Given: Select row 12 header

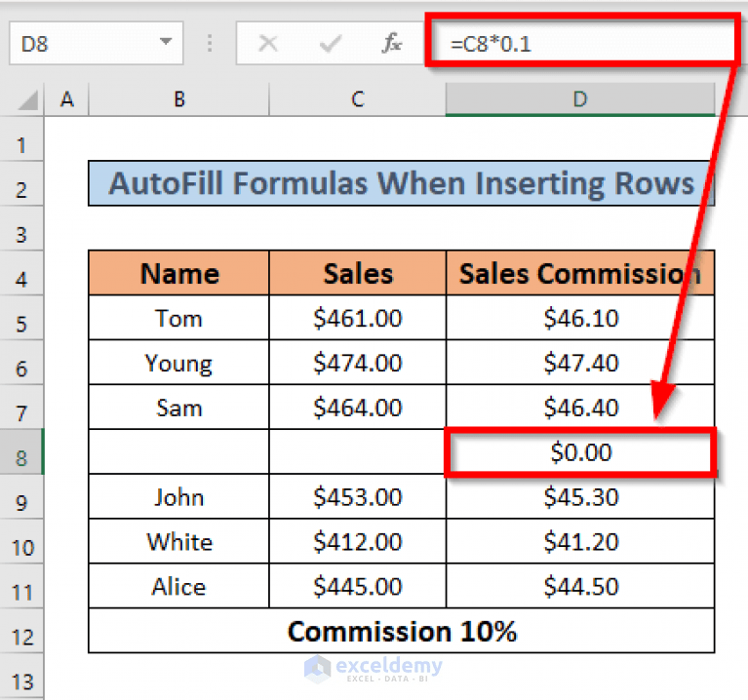Looking at the screenshot, I should (x=21, y=631).
